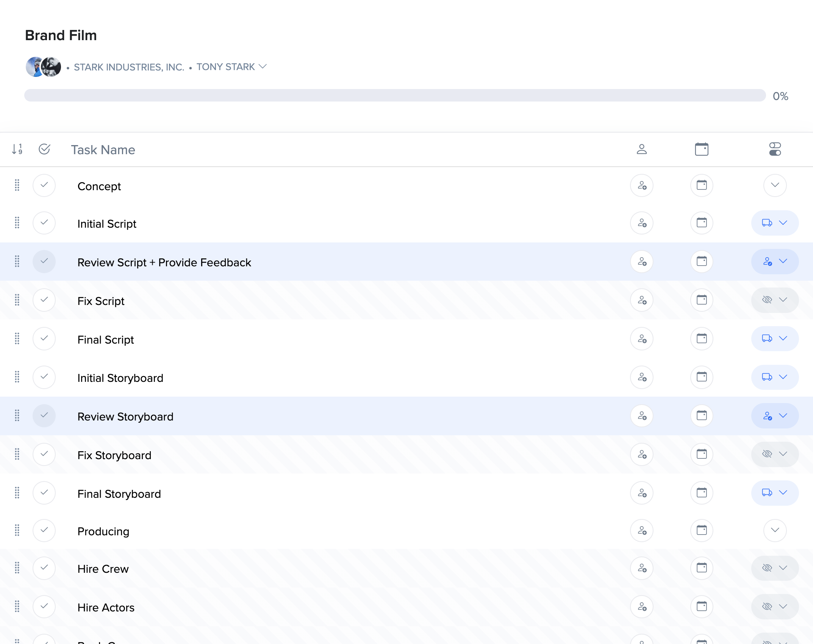The image size is (813, 644).
Task: Click assign person icon for Concept task
Action: click(641, 186)
